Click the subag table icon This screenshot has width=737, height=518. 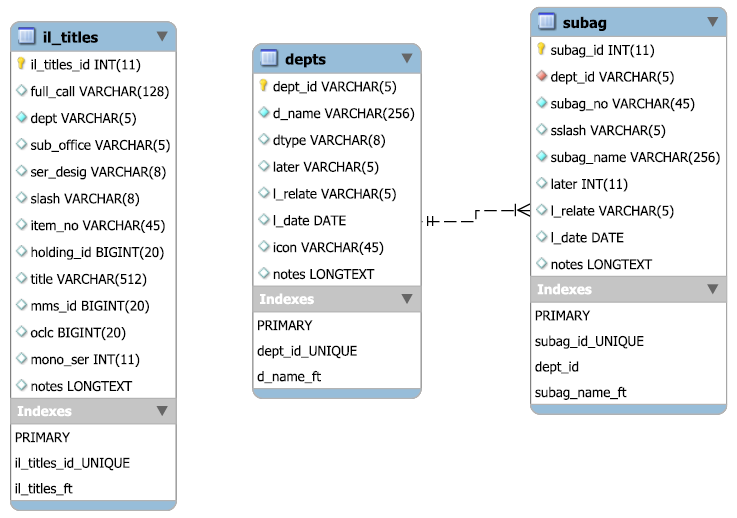click(x=547, y=22)
